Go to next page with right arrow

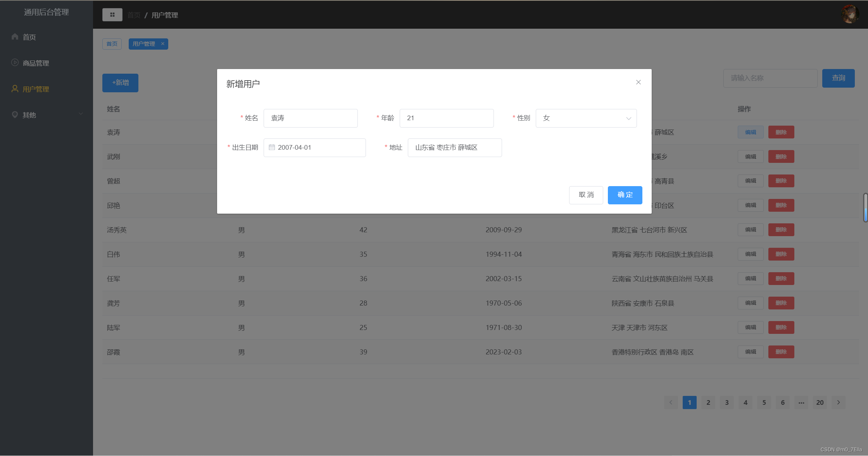coord(839,402)
